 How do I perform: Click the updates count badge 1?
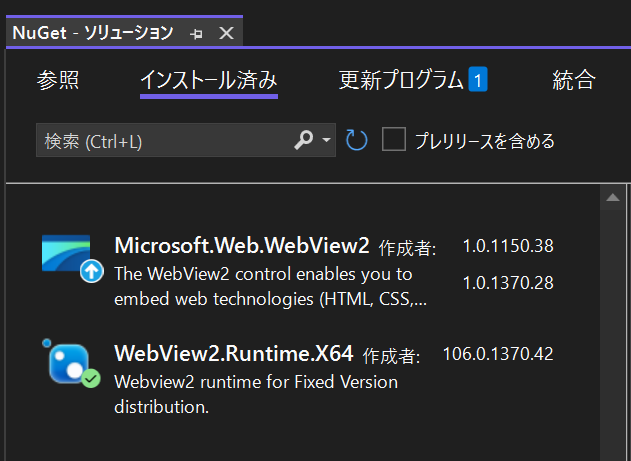(x=478, y=80)
